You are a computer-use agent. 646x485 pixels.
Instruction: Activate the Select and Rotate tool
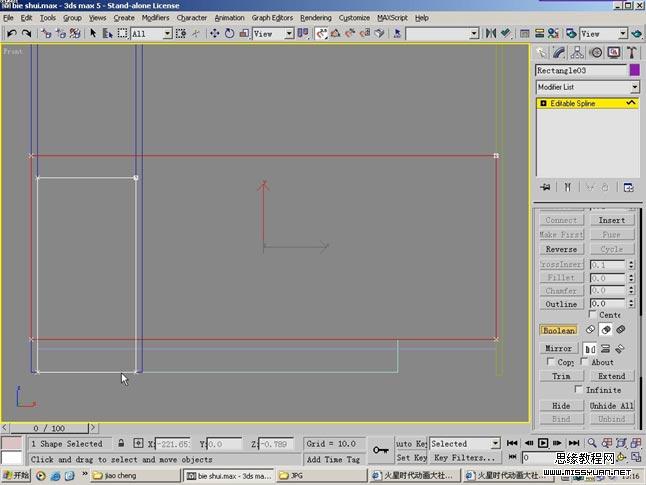[229, 33]
